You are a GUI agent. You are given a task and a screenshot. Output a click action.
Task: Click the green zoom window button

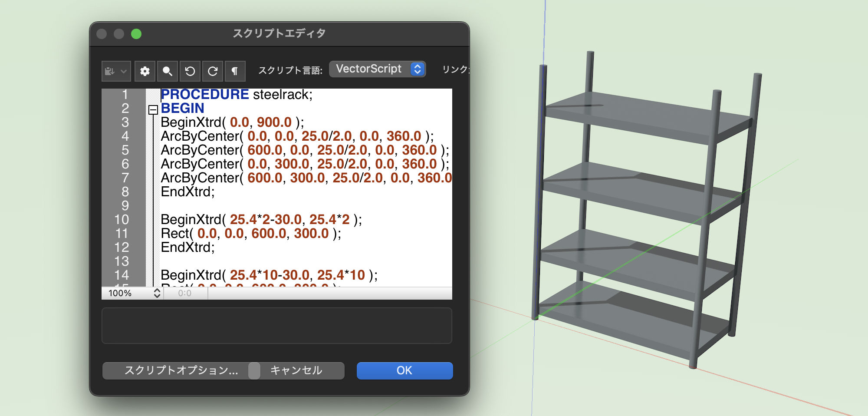pos(136,34)
